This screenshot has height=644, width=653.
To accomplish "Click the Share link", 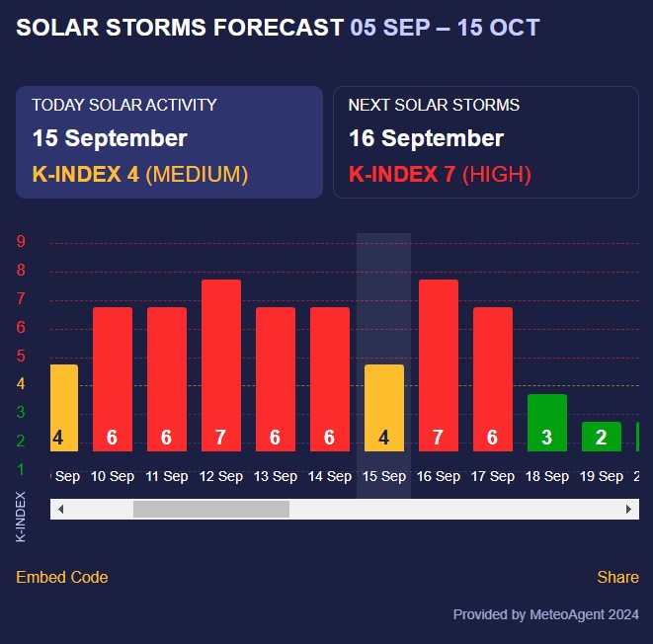I will point(617,577).
